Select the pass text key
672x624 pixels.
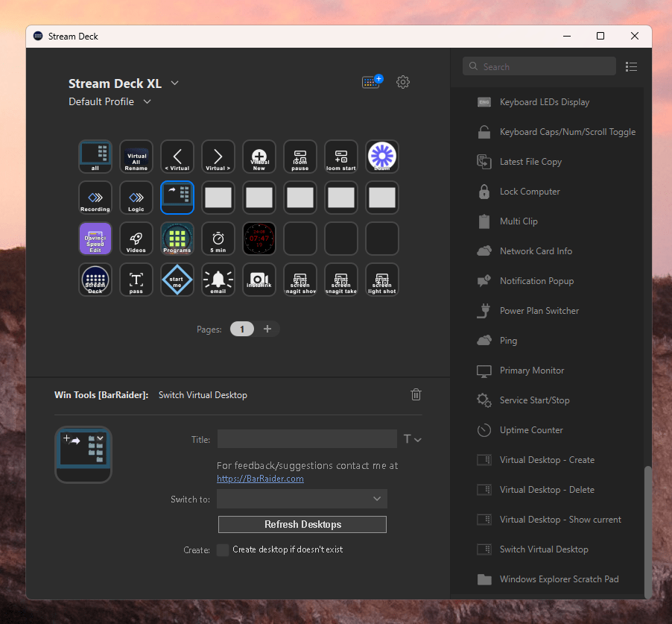tap(136, 280)
